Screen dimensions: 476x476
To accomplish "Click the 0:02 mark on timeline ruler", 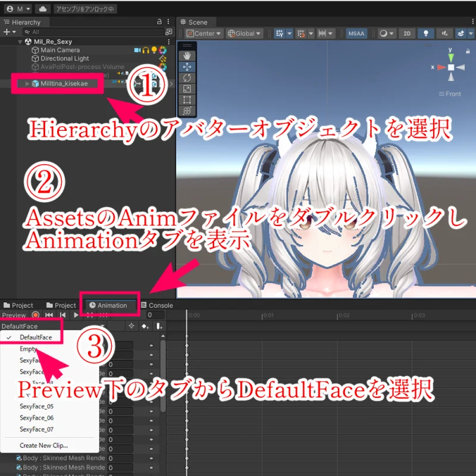I will coord(344,315).
